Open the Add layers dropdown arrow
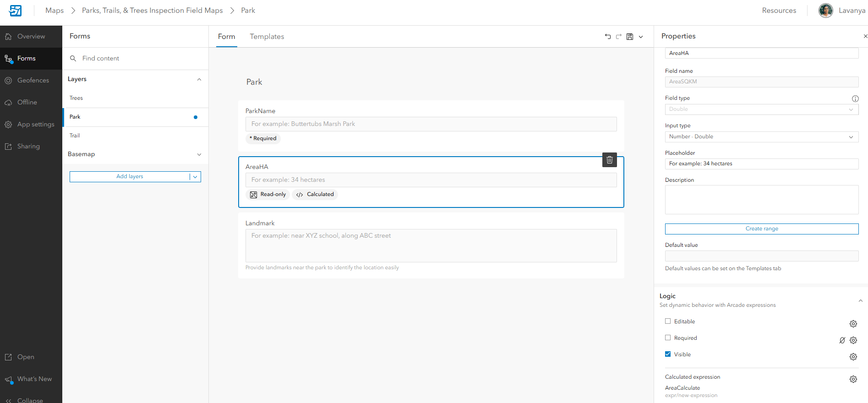 (x=195, y=177)
